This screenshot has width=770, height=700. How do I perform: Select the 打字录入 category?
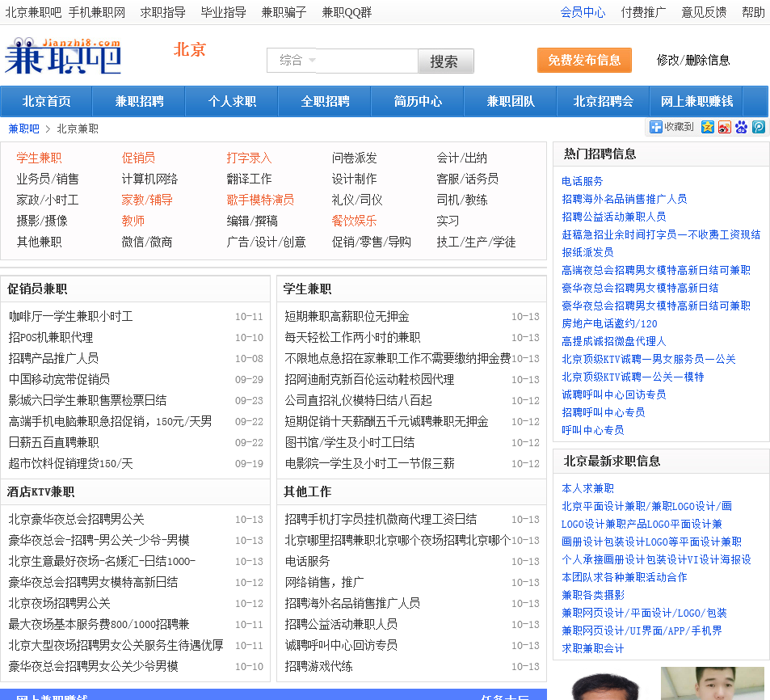point(249,158)
